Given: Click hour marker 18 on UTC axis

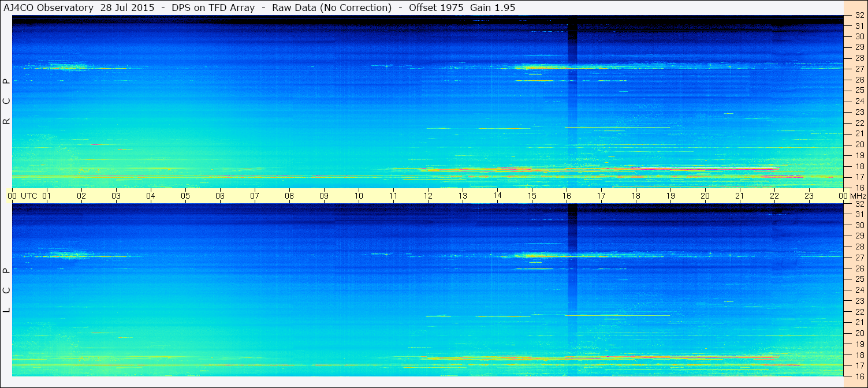Looking at the screenshot, I should (636, 196).
